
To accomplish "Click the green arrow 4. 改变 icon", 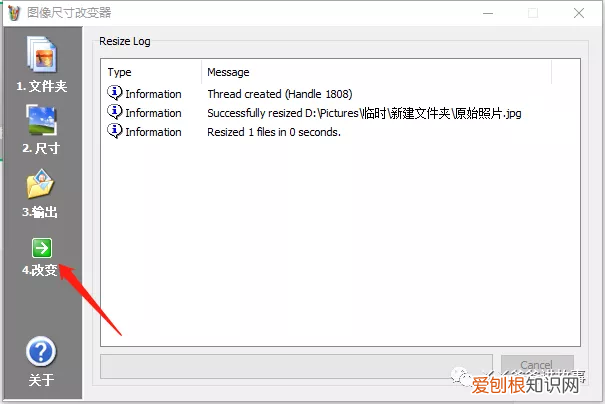I will pyautogui.click(x=42, y=248).
